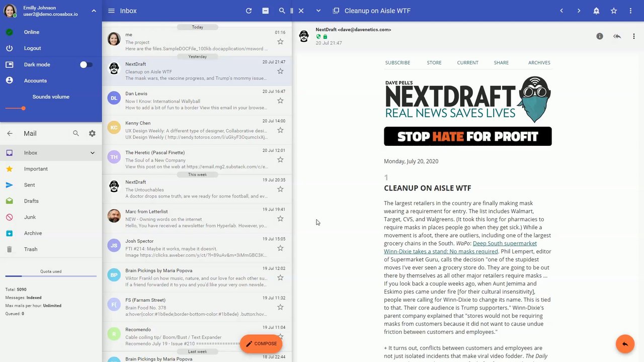
Task: Click the JS avatar for Josh Spector
Action: [114, 245]
